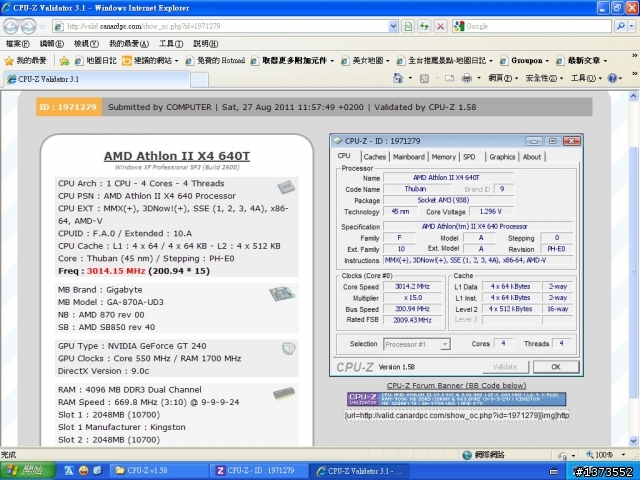Select the CPU-Z Validator 3.1 browser tab
This screenshot has width=640, height=480.
(97, 79)
